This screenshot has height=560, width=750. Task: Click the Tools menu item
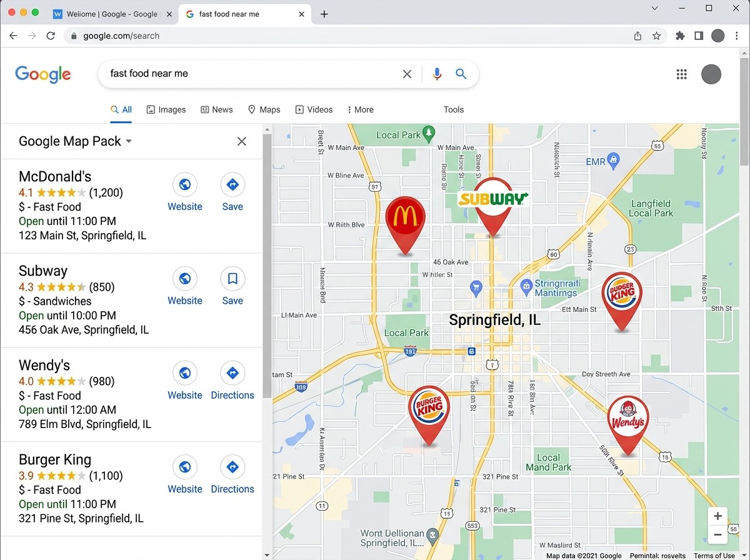point(453,109)
